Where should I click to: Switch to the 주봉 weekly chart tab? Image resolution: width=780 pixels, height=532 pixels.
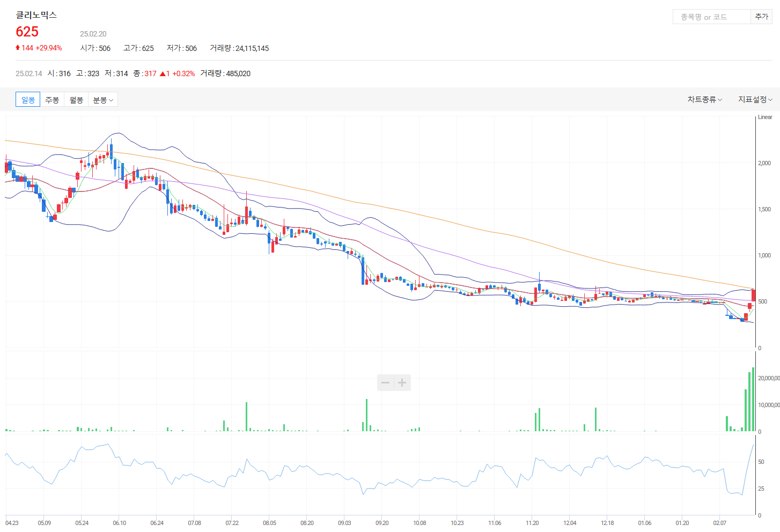52,100
